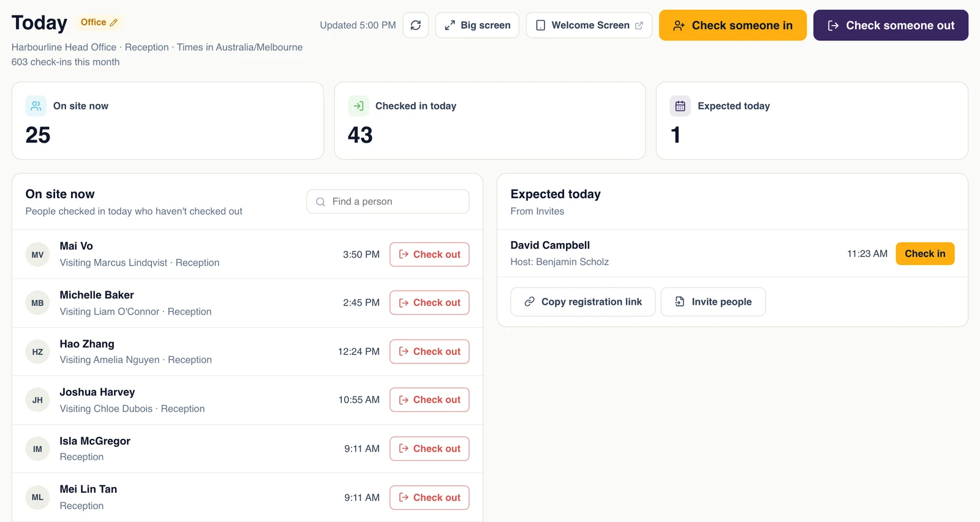Check out Isla McGregor
The height and width of the screenshot is (522, 980).
pyautogui.click(x=429, y=449)
